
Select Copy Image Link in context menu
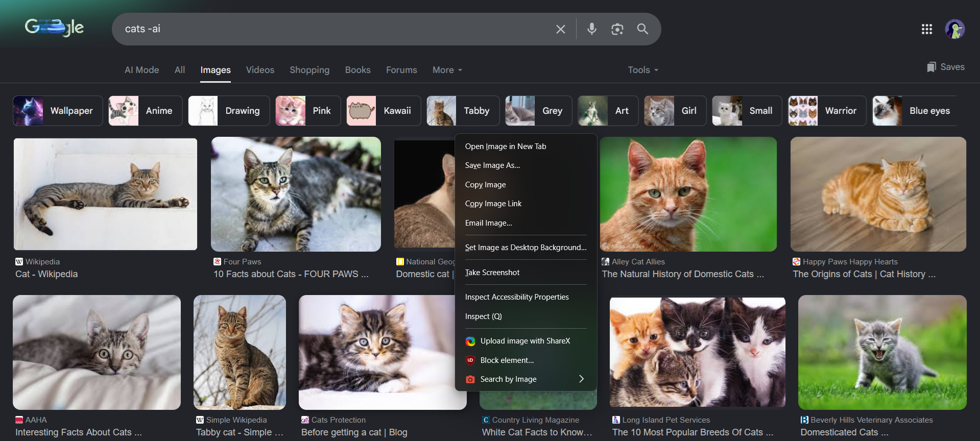click(x=493, y=204)
